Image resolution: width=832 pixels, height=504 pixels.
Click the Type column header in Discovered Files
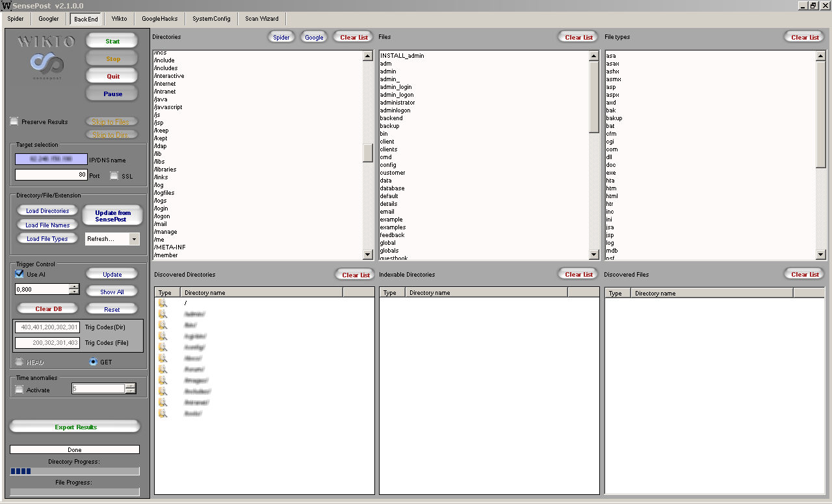(x=617, y=293)
